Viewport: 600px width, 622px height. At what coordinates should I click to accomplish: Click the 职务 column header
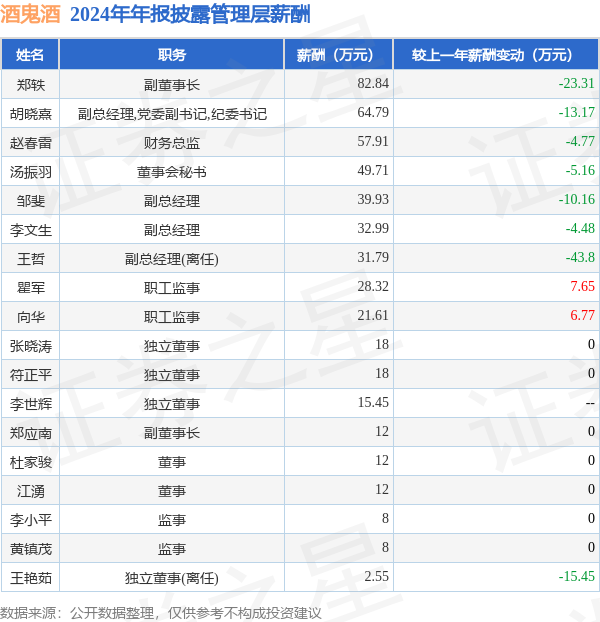(x=172, y=55)
